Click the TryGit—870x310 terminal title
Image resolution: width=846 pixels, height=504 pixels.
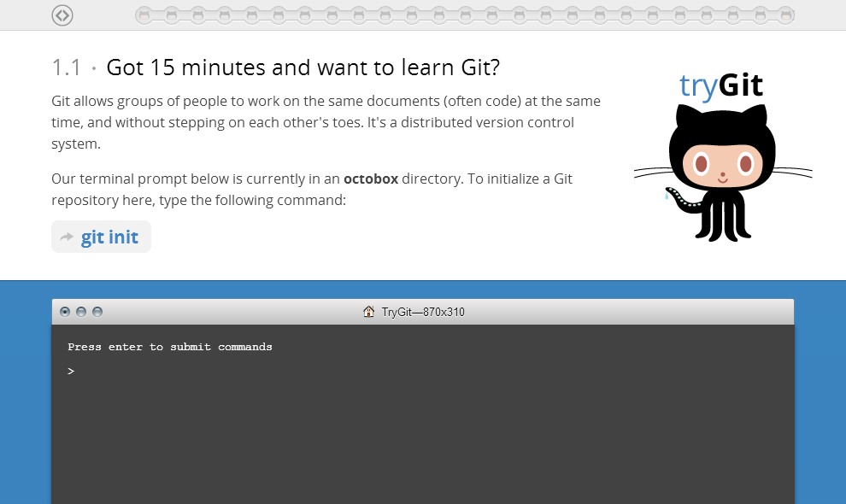[x=423, y=312]
